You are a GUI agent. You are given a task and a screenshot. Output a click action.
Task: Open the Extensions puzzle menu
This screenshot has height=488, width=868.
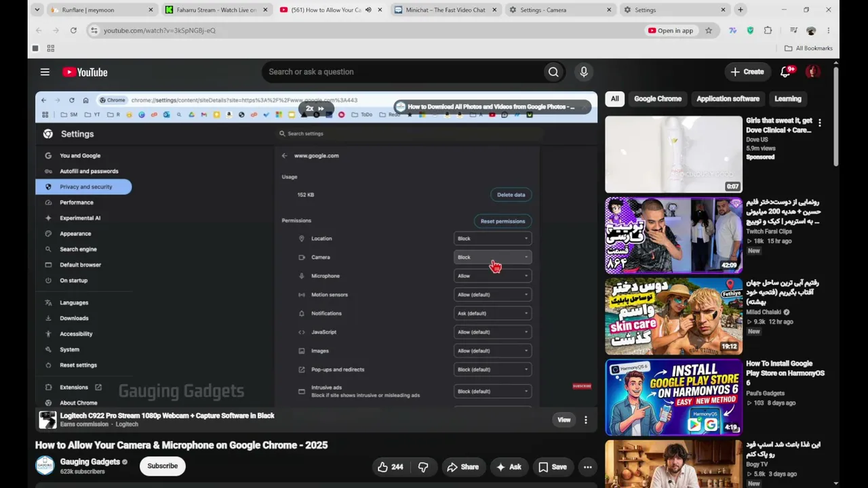point(768,30)
